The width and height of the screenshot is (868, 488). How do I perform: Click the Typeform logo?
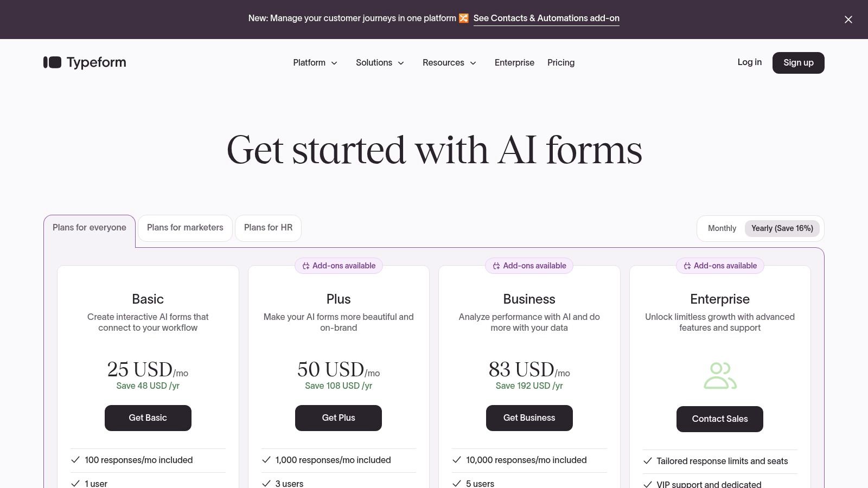tap(84, 62)
